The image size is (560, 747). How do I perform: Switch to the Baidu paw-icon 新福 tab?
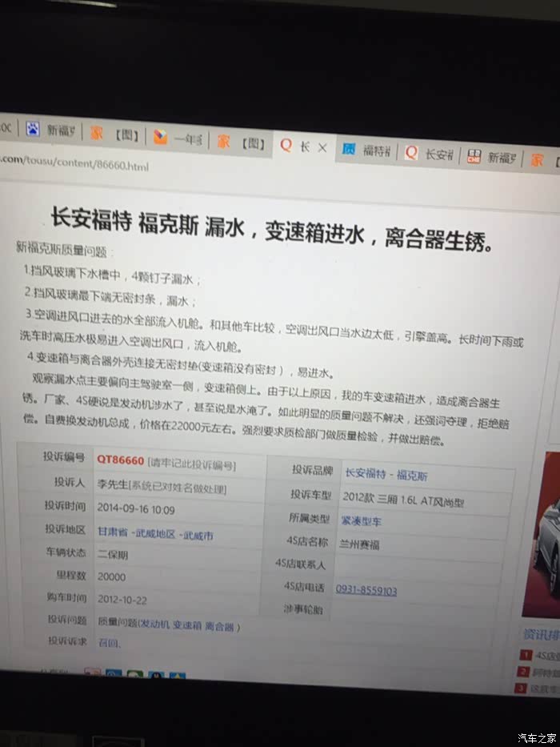point(51,130)
